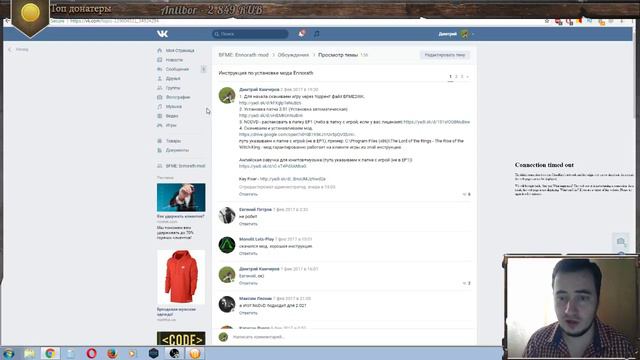The width and height of the screenshot is (640, 360).
Task: Go to next pages with the » arrow
Action: coord(467,76)
